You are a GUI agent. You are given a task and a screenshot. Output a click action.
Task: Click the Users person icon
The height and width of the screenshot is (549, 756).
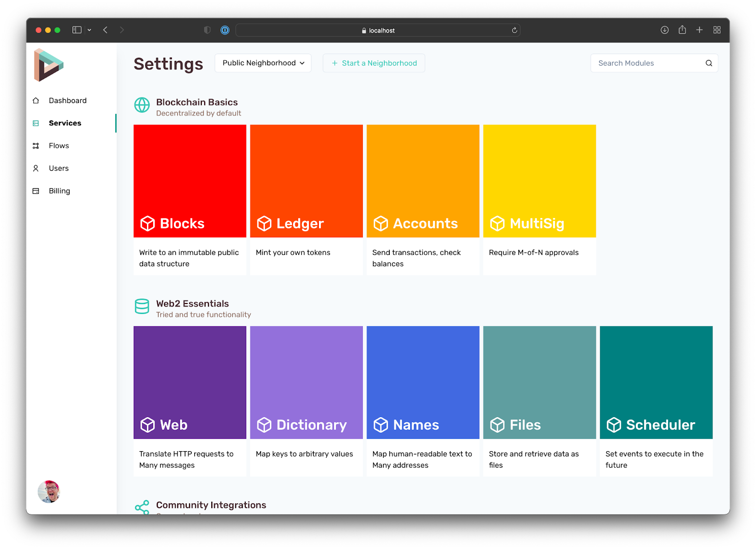[x=36, y=168]
